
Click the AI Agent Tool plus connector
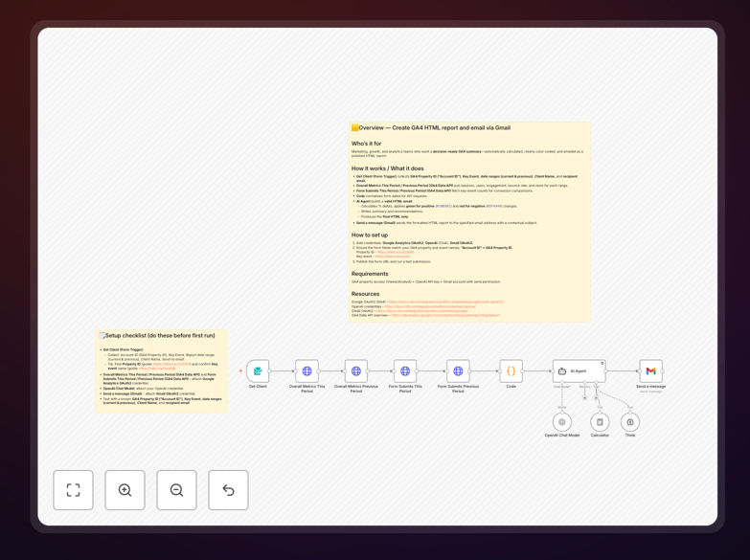597,397
